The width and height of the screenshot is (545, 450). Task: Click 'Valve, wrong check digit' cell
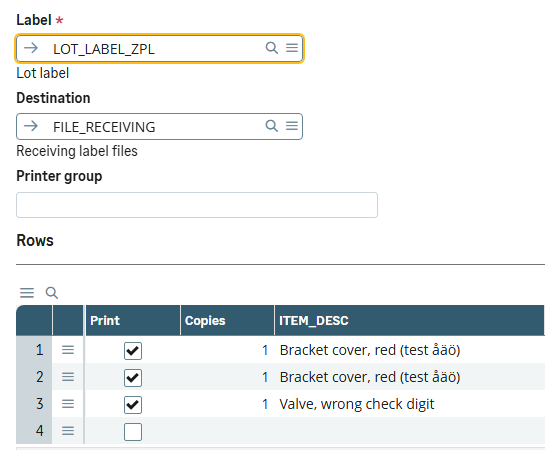coord(357,404)
